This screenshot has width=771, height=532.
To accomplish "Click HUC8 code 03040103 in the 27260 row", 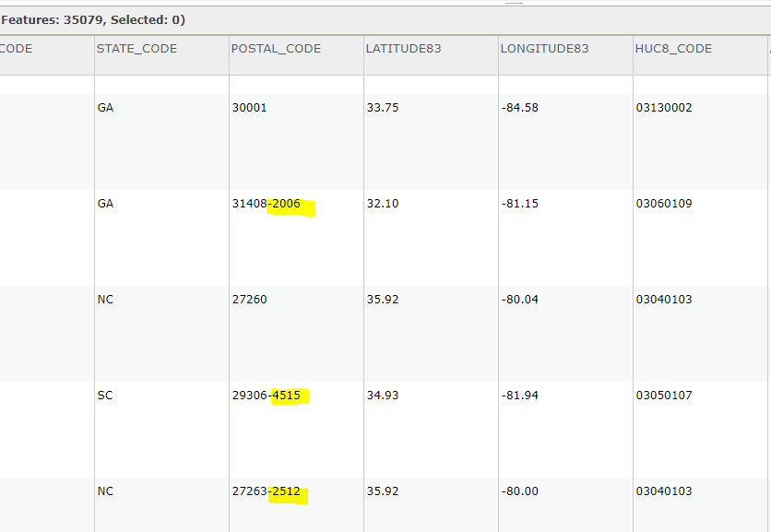I will (664, 300).
